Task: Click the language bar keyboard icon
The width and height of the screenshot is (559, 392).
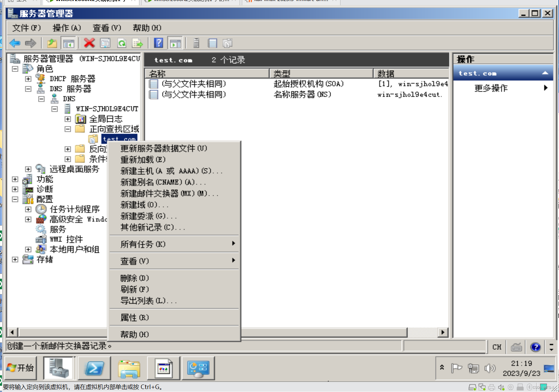Action: pos(516,347)
